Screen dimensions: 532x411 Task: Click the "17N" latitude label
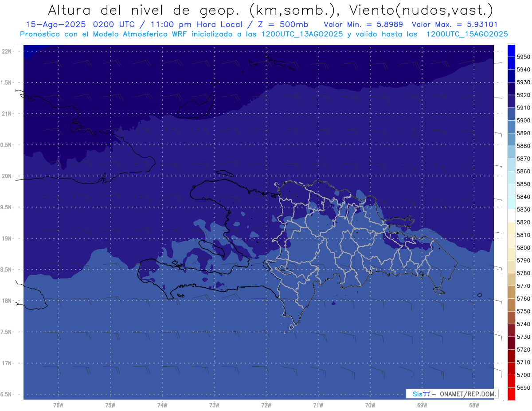point(7,363)
